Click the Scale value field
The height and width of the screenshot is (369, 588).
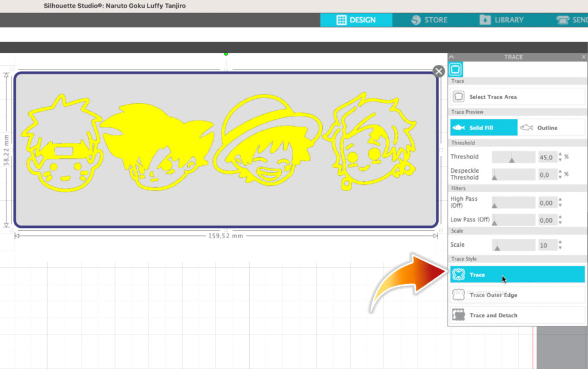click(546, 245)
